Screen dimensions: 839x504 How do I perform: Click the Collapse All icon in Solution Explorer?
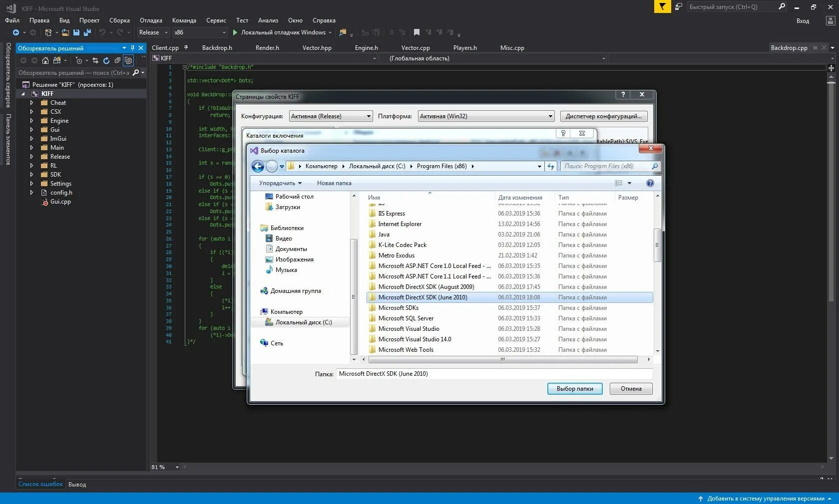click(x=117, y=60)
